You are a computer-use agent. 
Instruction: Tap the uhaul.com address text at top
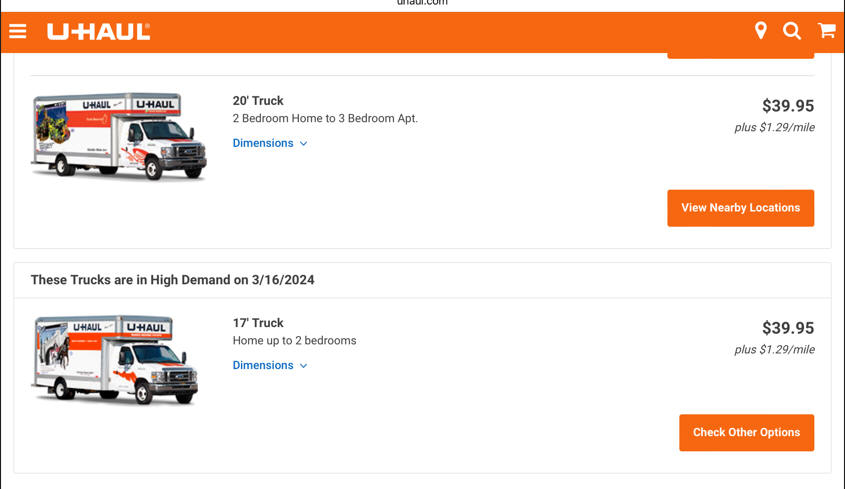point(422,3)
